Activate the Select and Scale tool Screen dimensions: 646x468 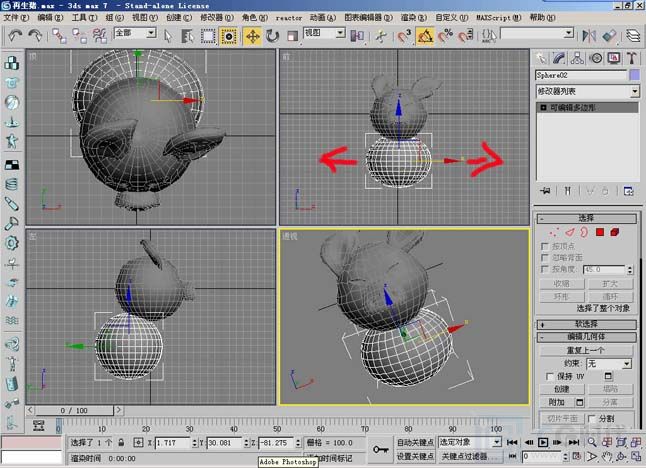292,36
